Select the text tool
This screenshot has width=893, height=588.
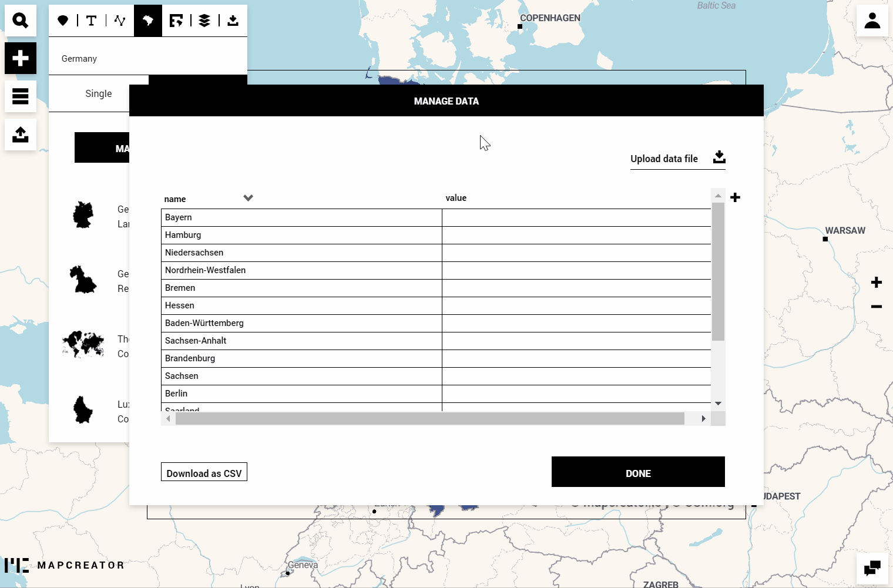pos(91,20)
